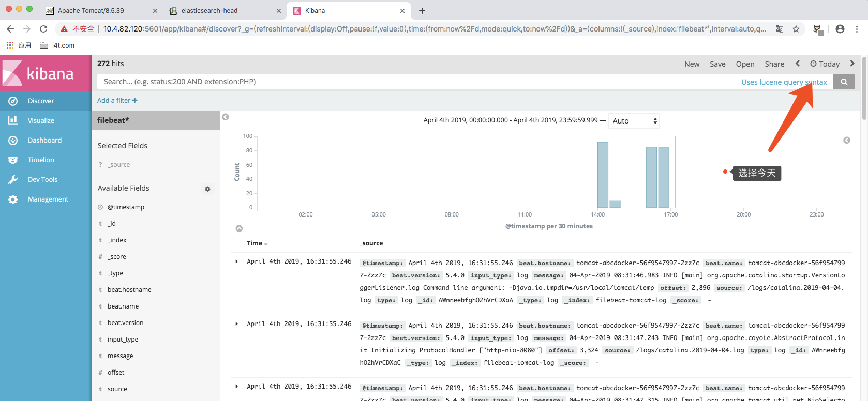
Task: Click Share in the top menu
Action: (x=774, y=64)
